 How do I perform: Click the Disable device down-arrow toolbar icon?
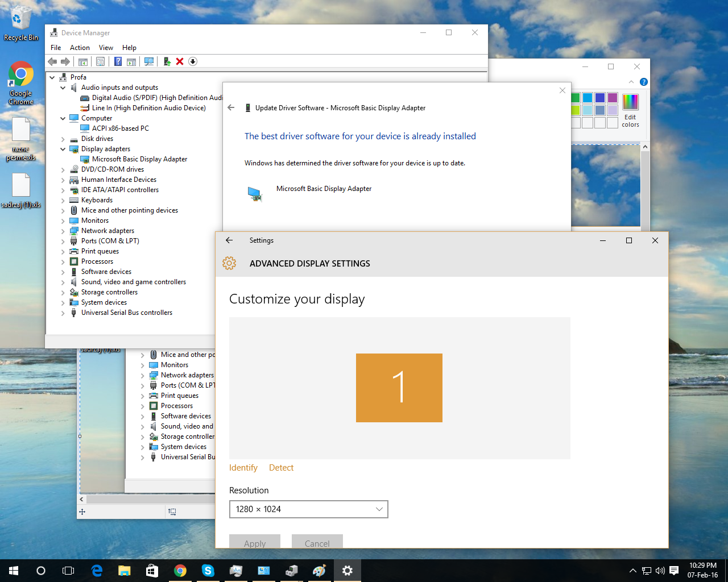click(193, 61)
